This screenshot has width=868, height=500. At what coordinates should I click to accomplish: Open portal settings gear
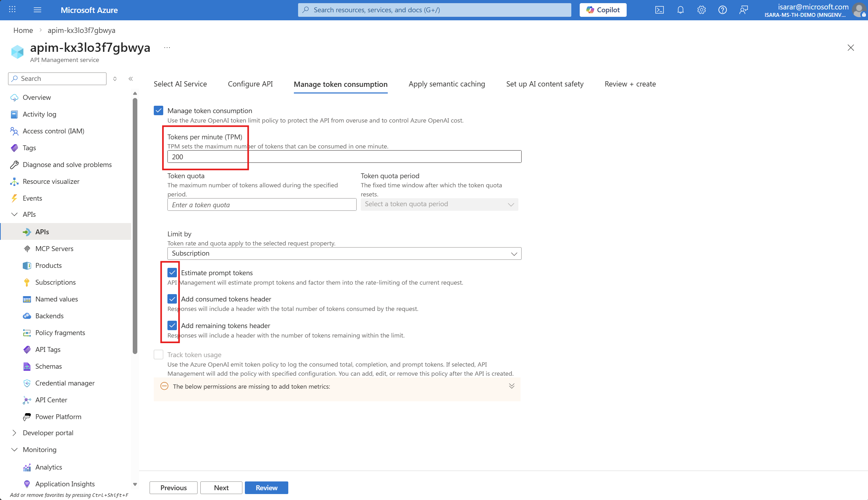coord(702,10)
